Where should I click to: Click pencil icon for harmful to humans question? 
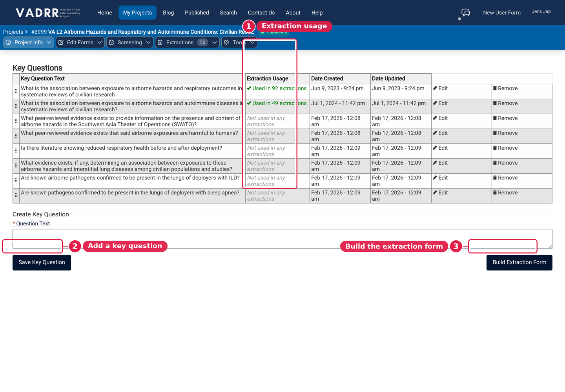435,133
